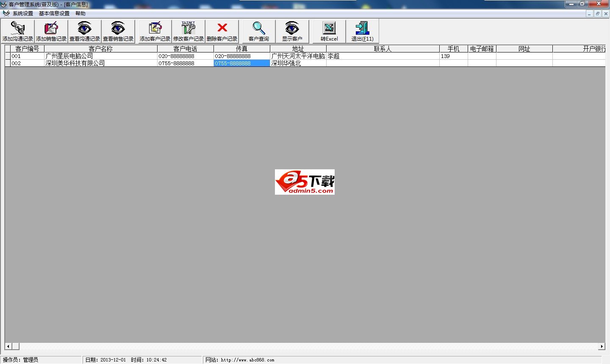Click the 手机 column header
The width and height of the screenshot is (610, 364).
point(454,49)
